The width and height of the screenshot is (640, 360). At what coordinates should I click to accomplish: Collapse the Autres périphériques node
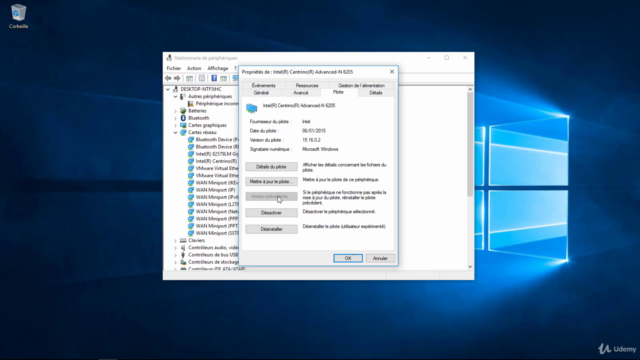(x=175, y=96)
